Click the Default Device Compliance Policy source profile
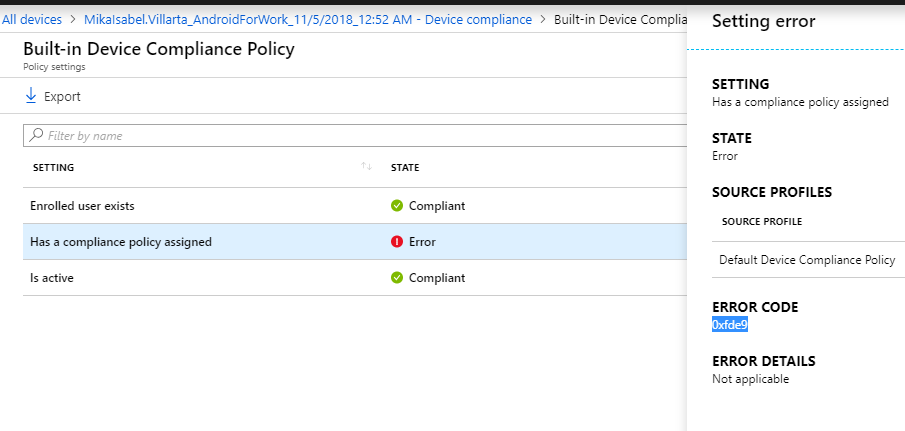This screenshot has width=905, height=431. (x=807, y=260)
